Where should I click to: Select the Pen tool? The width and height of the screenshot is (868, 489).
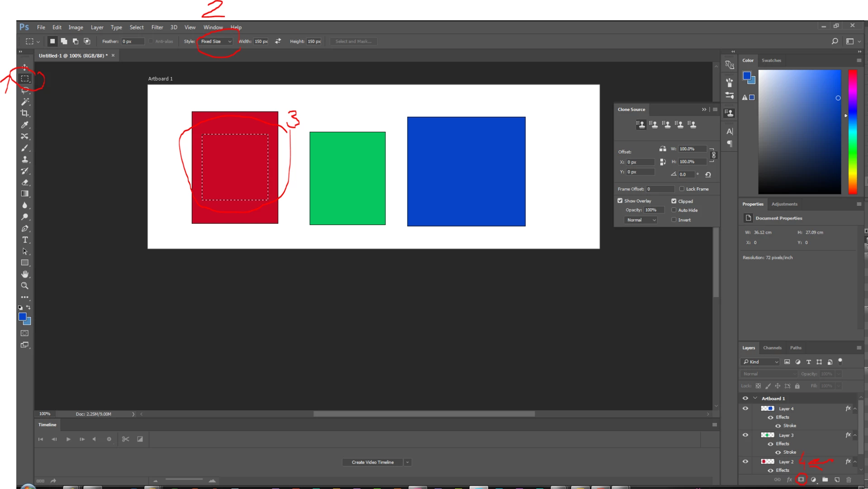point(25,229)
